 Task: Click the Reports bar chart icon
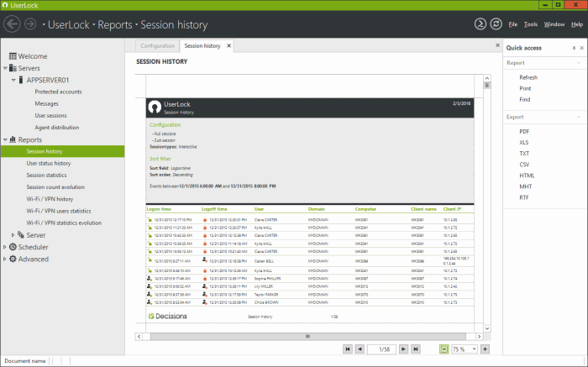(x=13, y=139)
